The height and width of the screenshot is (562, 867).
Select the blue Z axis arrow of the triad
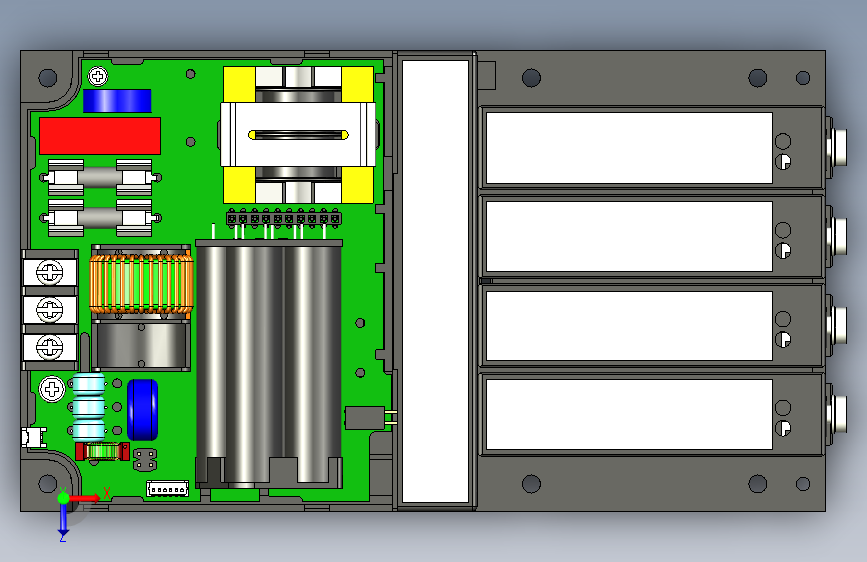point(63,519)
